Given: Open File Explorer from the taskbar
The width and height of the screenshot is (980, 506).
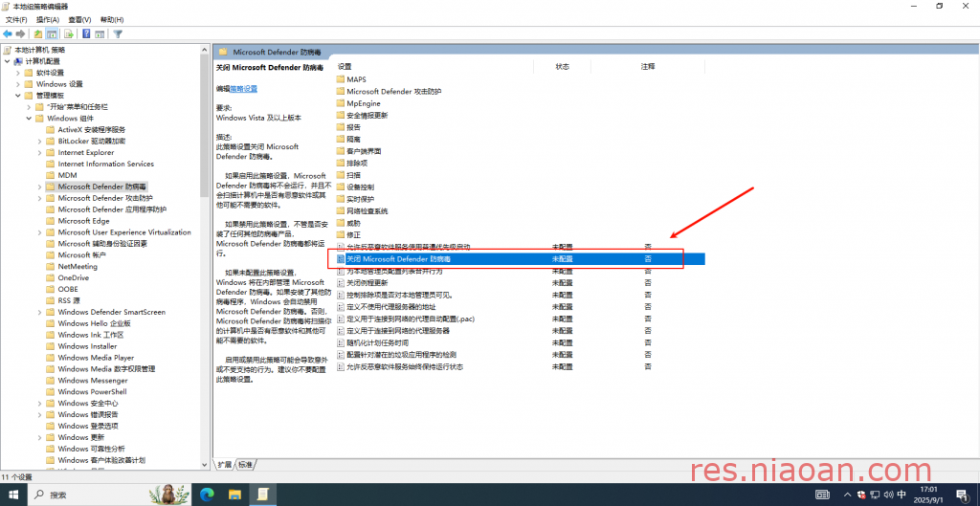Looking at the screenshot, I should (x=234, y=495).
